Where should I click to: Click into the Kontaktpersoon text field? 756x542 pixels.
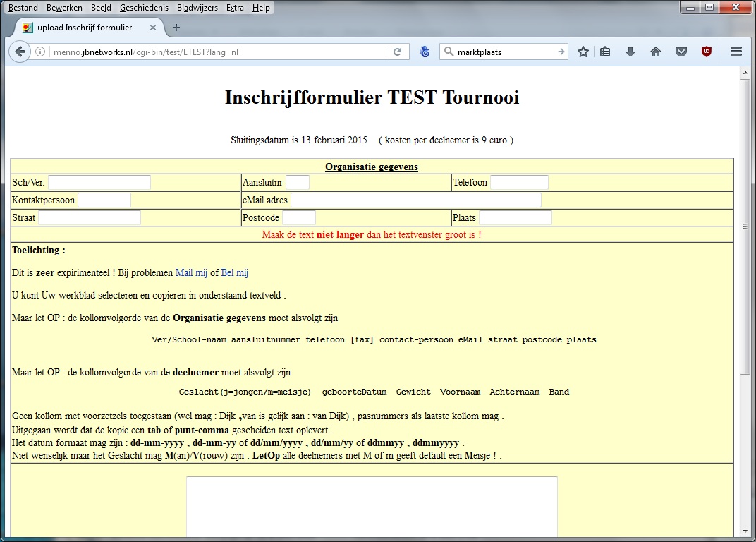(104, 200)
